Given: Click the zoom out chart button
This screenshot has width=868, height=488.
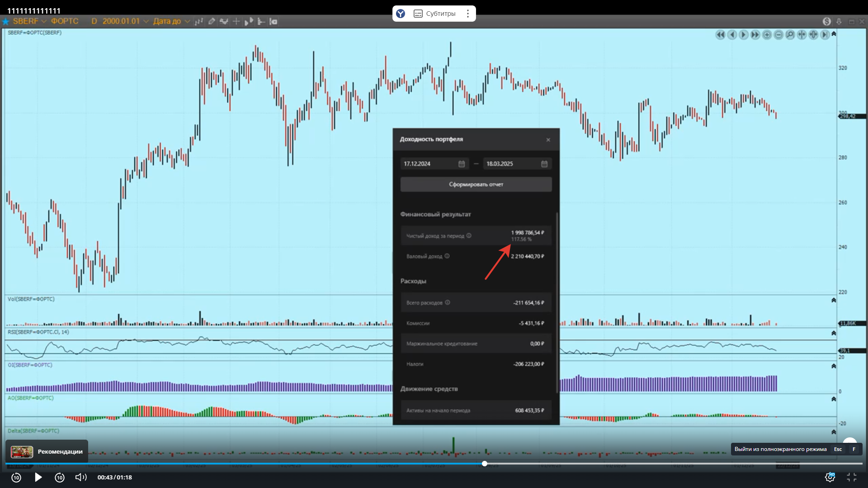Looking at the screenshot, I should click(778, 35).
